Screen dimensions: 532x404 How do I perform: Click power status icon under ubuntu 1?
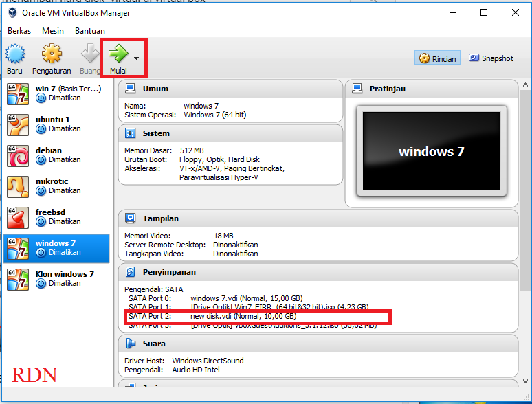pos(41,129)
